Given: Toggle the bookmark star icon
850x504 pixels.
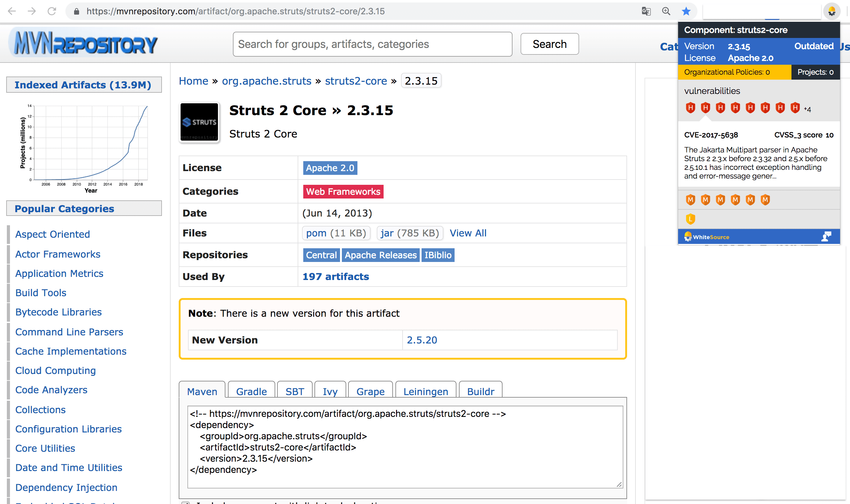Looking at the screenshot, I should (686, 11).
